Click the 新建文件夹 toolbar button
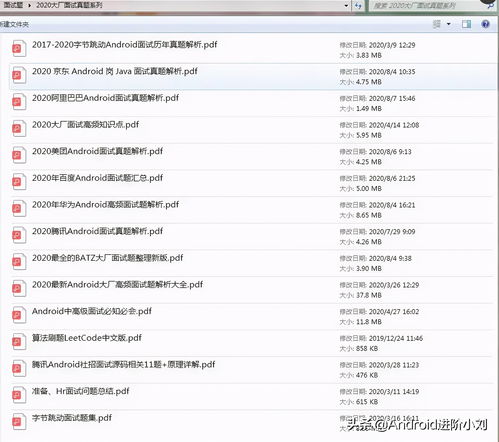 click(14, 24)
